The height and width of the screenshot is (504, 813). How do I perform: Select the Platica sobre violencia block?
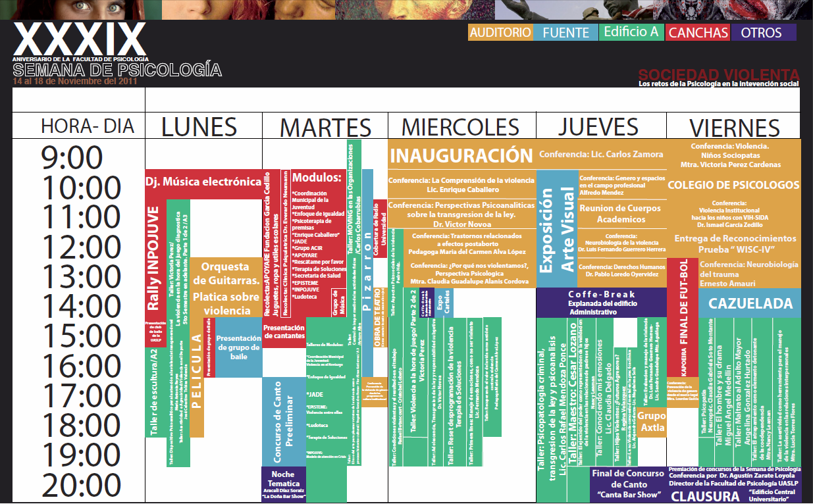point(226,303)
